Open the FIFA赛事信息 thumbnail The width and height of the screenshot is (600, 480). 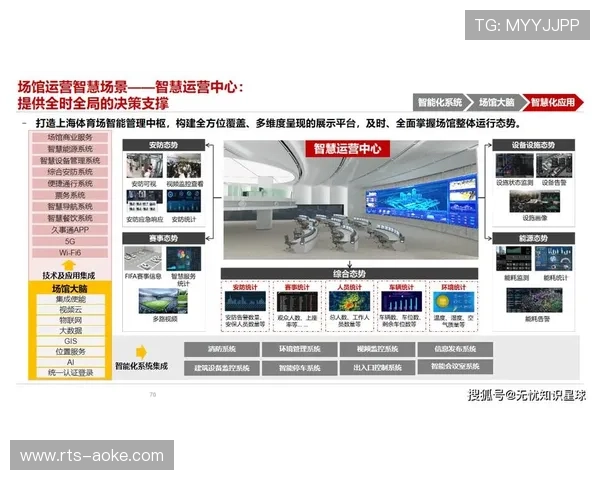coord(143,259)
